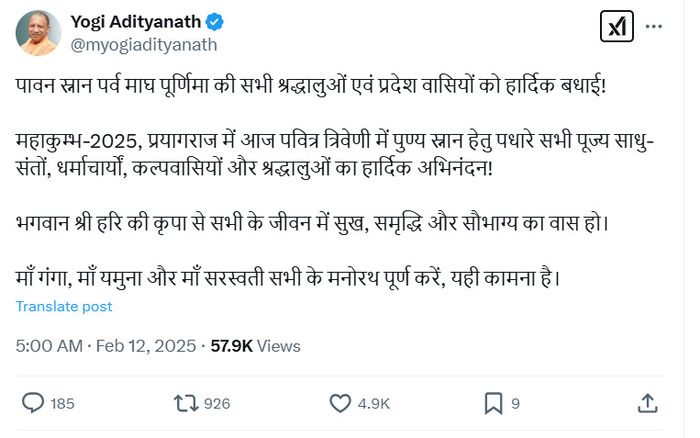Open the @myogiadityanath handle link
Image resolution: width=700 pixels, height=438 pixels.
[142, 44]
